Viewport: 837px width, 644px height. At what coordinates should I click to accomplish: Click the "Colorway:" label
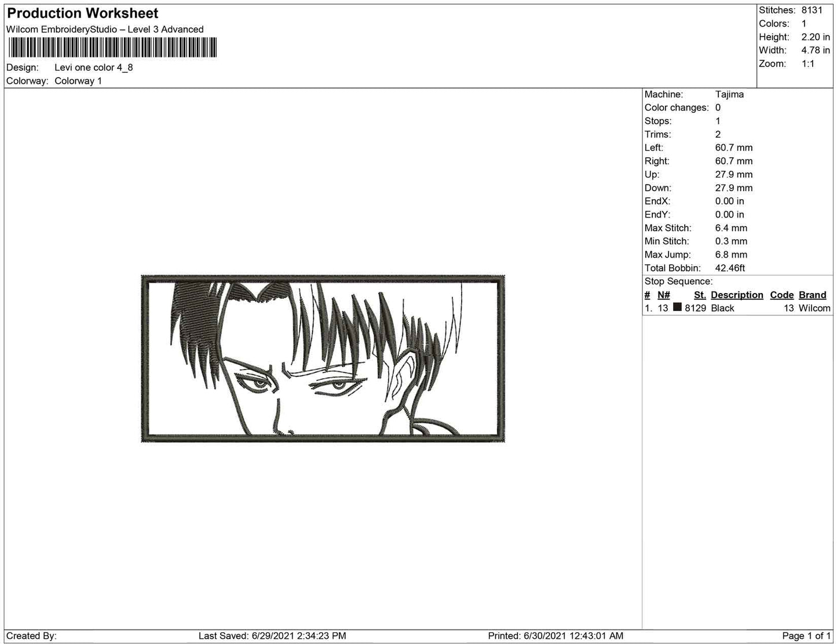pos(27,81)
